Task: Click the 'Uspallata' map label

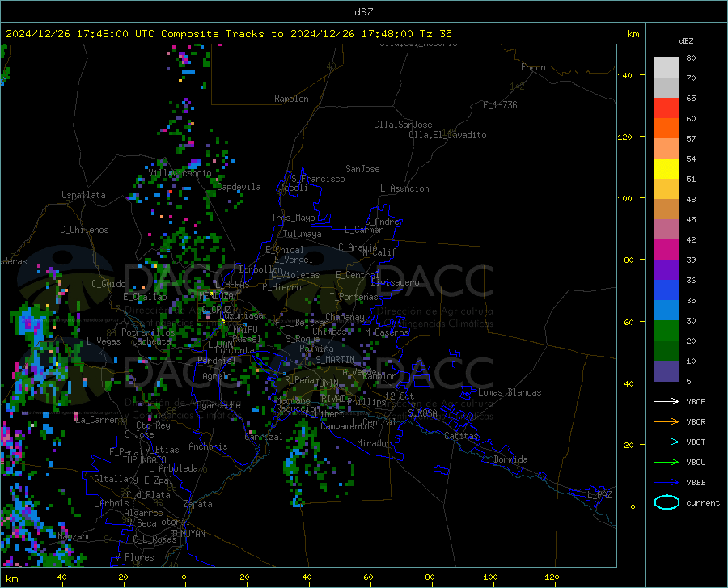Action: coord(83,195)
